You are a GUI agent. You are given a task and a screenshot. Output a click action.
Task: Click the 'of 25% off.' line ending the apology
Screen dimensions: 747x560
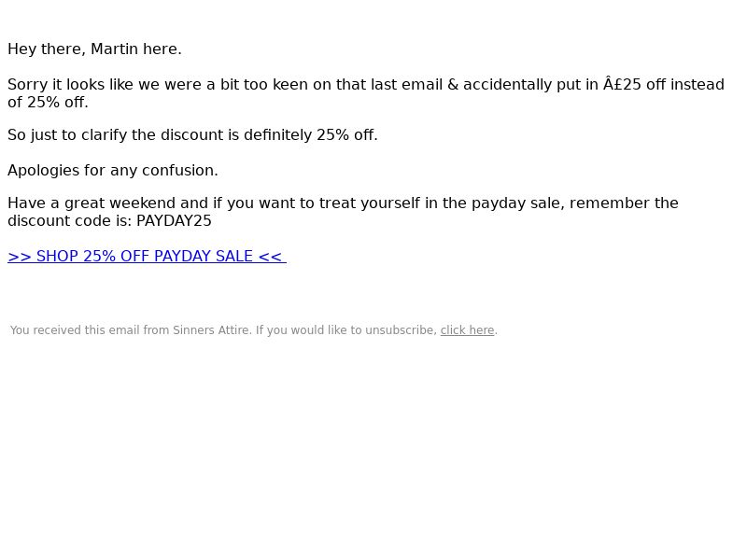(x=49, y=103)
